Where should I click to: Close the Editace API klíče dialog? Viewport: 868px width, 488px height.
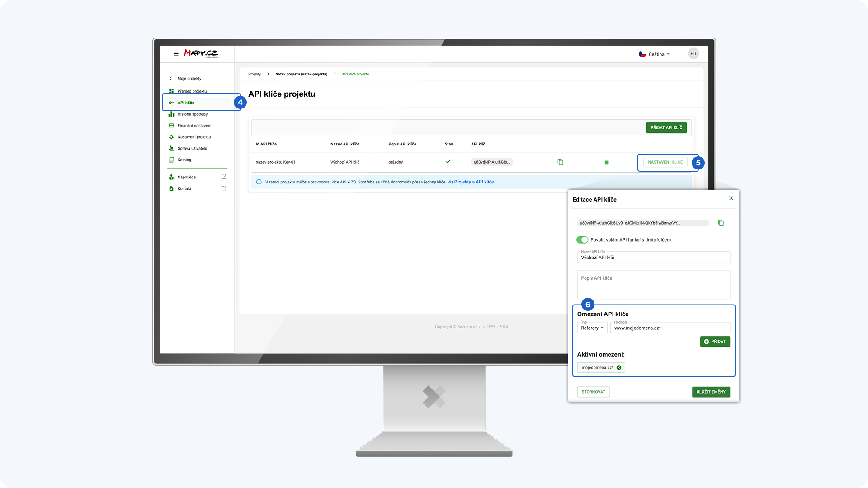(x=731, y=198)
